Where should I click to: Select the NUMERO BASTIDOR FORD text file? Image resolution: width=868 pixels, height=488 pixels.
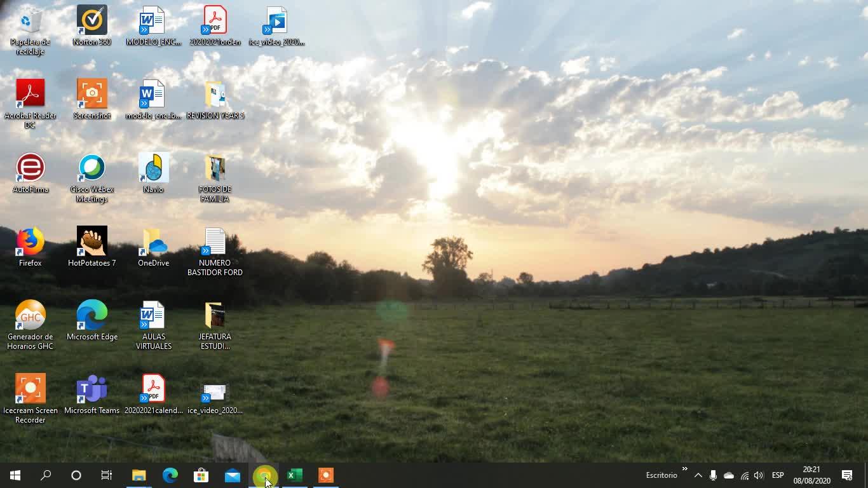215,251
